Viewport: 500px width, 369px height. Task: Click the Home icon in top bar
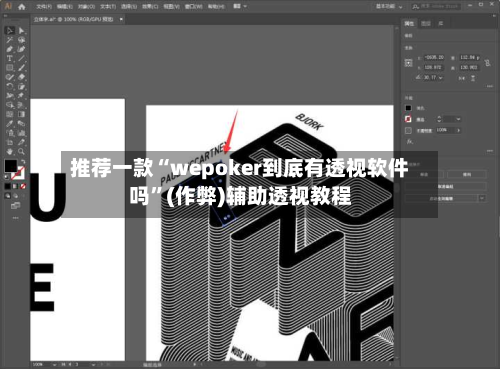click(22, 6)
